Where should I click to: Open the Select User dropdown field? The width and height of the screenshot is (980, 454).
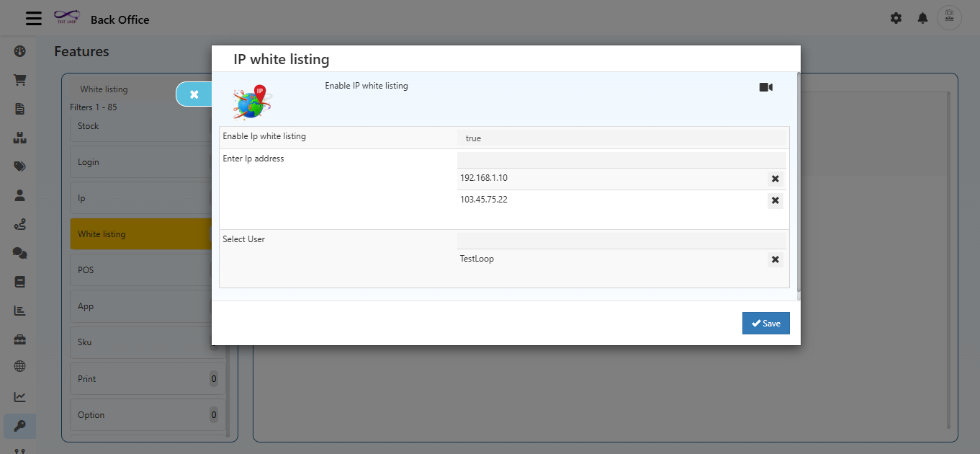tap(621, 241)
